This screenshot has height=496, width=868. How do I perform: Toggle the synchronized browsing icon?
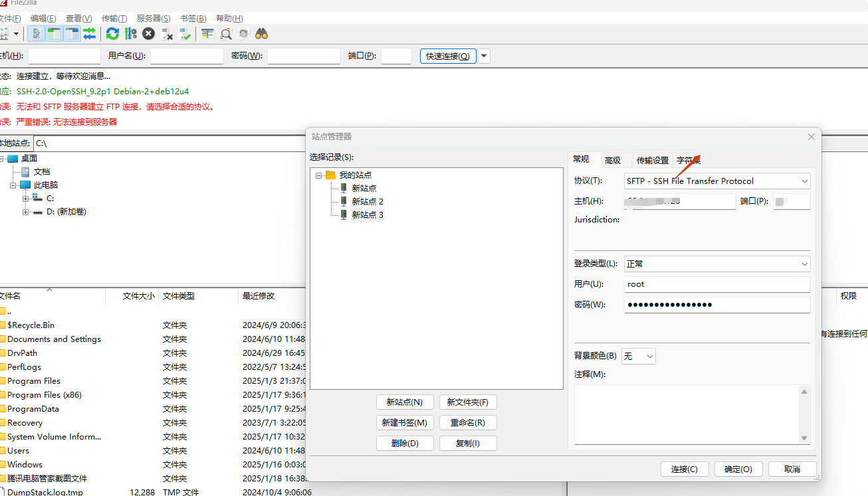[x=244, y=34]
